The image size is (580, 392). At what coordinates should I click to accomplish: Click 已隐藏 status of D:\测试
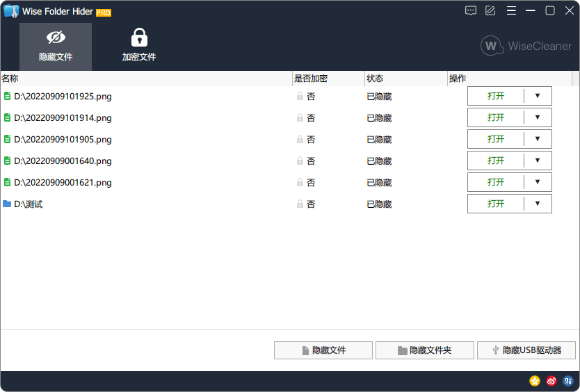pyautogui.click(x=379, y=204)
